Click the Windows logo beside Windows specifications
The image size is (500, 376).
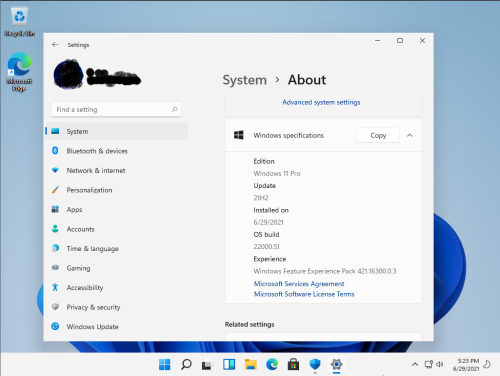point(239,135)
